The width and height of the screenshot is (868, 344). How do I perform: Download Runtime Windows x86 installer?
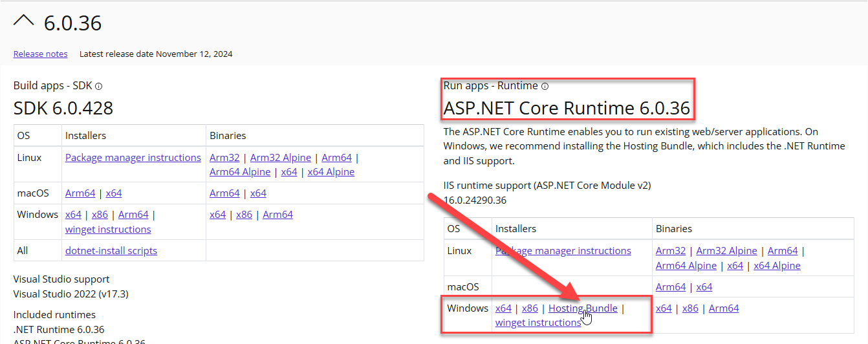(530, 308)
